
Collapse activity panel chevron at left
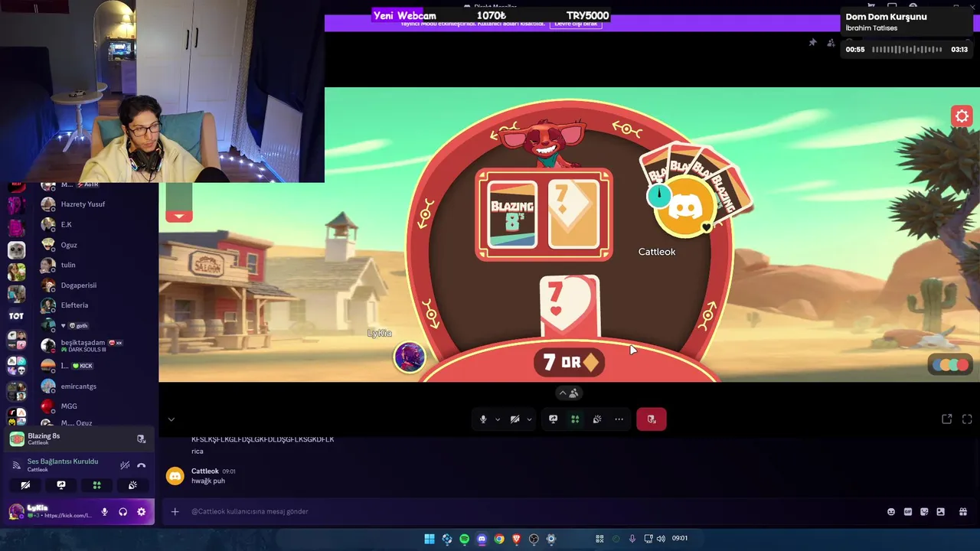click(171, 419)
